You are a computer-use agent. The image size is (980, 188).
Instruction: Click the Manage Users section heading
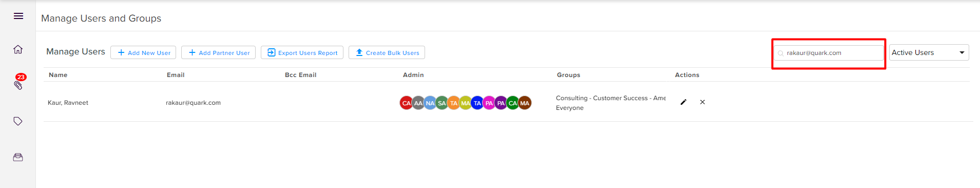75,51
